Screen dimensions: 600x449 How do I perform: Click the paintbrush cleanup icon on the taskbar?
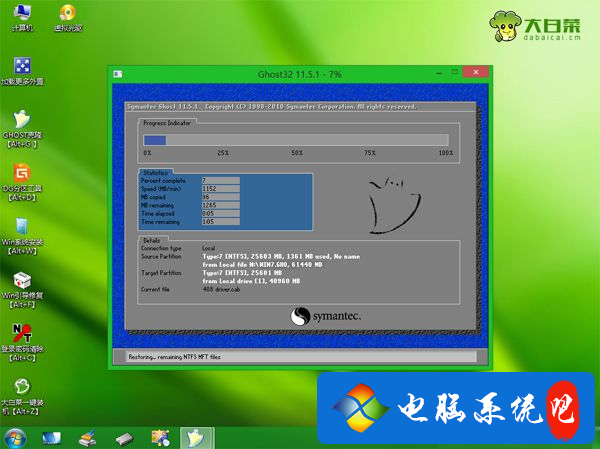[88, 439]
